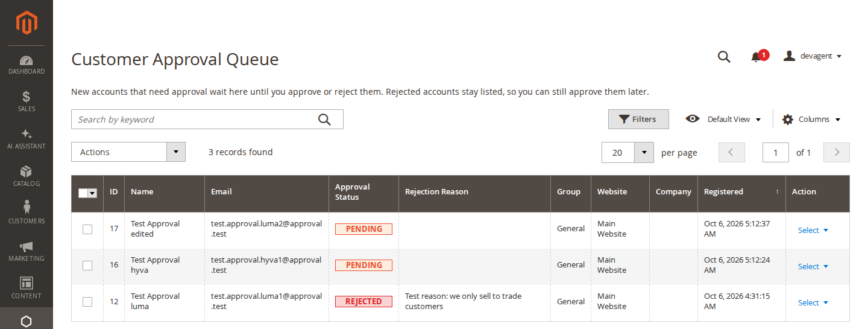Toggle Registered column sort arrow

tap(777, 192)
